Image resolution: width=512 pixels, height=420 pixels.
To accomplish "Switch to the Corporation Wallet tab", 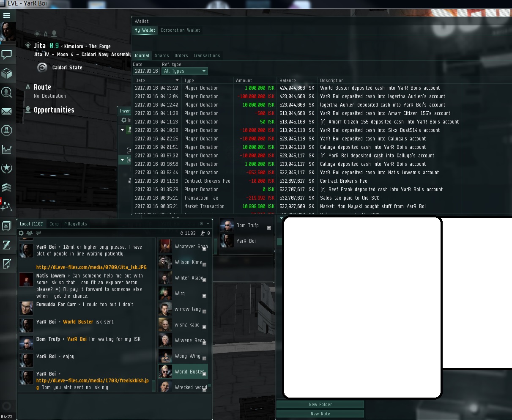I will [x=180, y=30].
